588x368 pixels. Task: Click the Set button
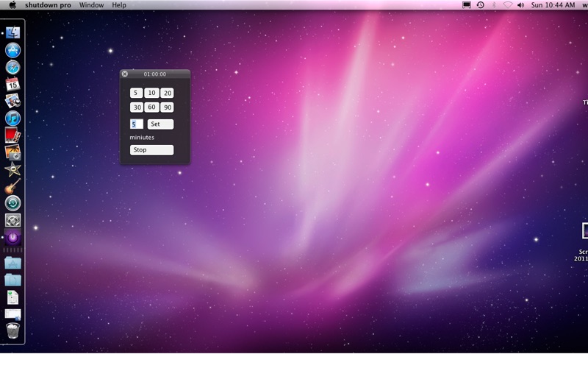pos(160,124)
